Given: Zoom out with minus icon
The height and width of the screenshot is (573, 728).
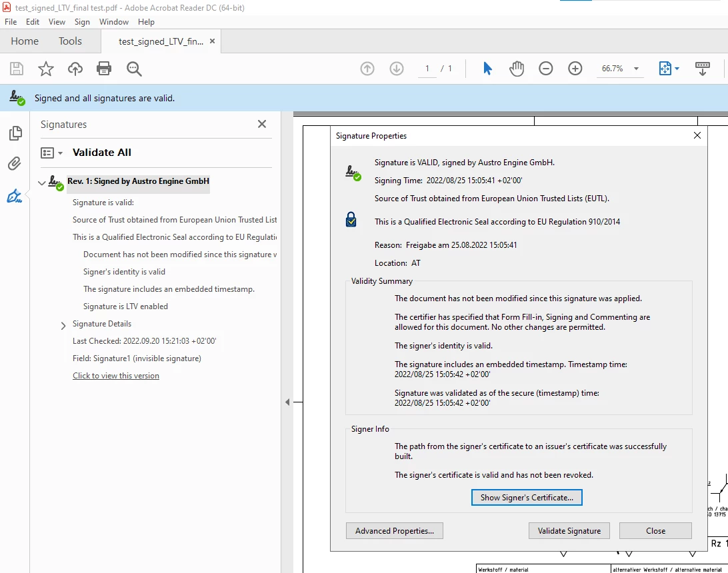Looking at the screenshot, I should [x=545, y=69].
